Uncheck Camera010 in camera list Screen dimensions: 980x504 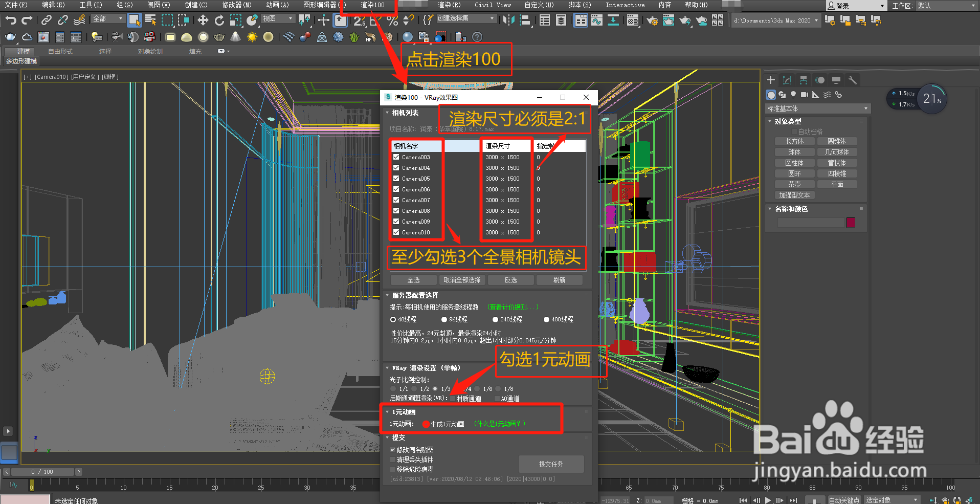[396, 232]
